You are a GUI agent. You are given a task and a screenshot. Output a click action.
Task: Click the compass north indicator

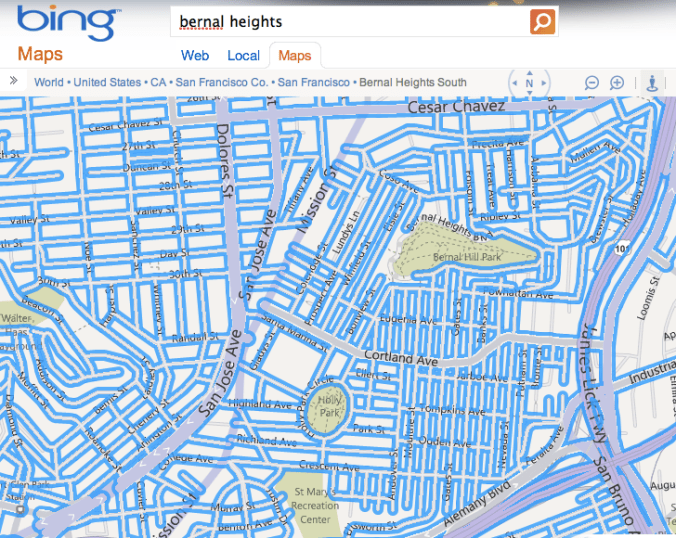(529, 84)
